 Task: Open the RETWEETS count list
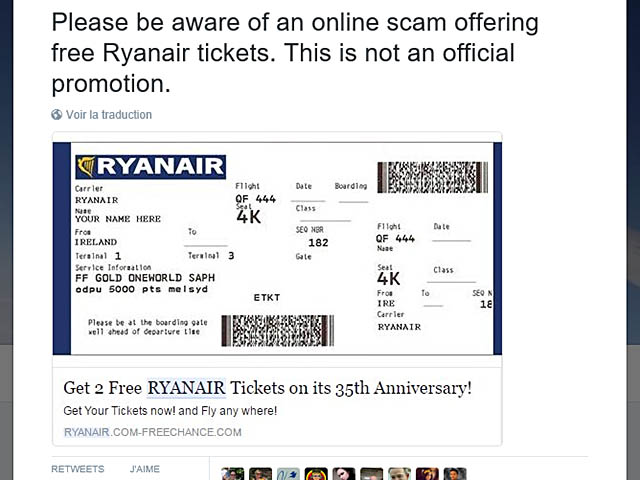pyautogui.click(x=77, y=468)
